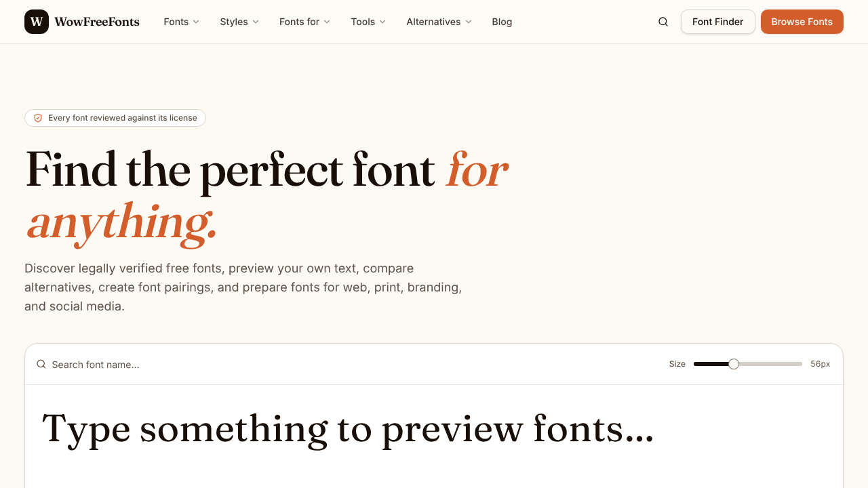Open search via header magnifier icon
Viewport: 868px width, 488px height.
tap(663, 22)
